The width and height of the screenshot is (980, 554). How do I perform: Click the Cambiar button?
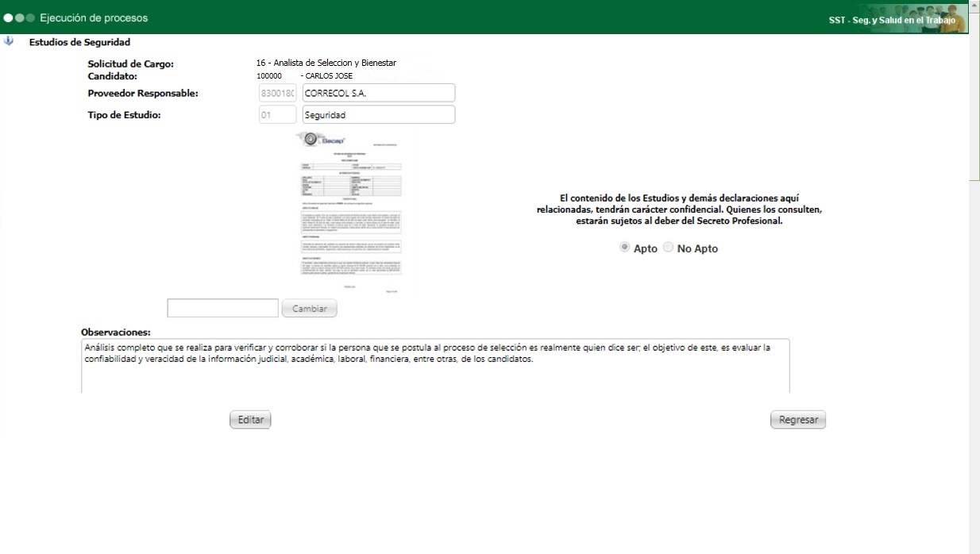309,308
